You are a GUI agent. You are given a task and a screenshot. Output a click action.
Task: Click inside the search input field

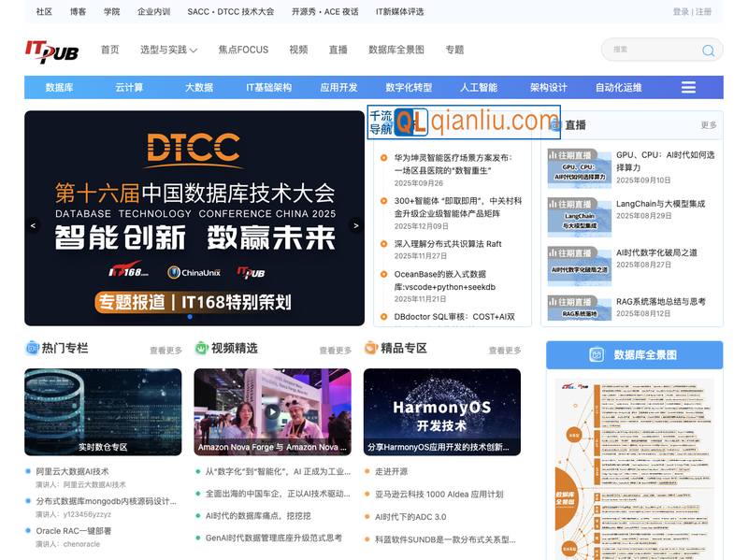click(645, 50)
